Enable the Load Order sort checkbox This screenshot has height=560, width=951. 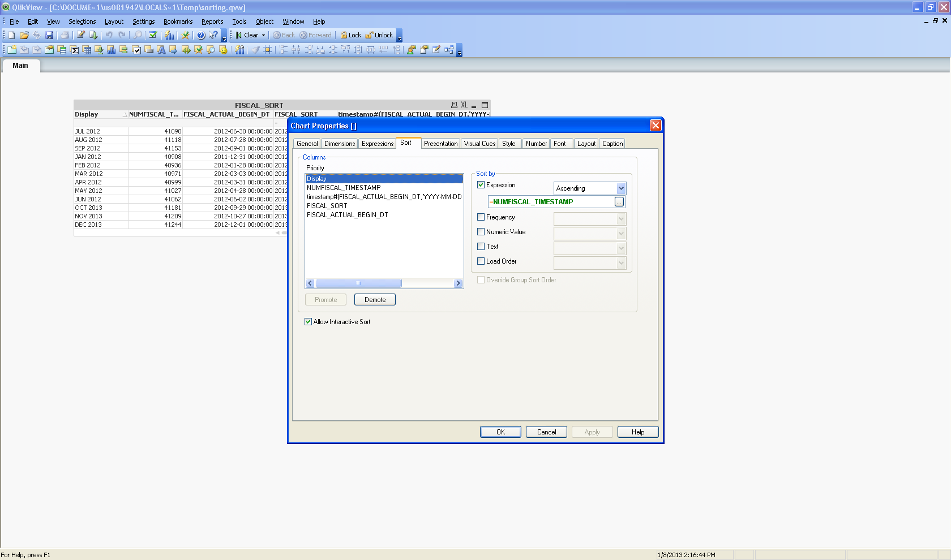click(x=481, y=261)
